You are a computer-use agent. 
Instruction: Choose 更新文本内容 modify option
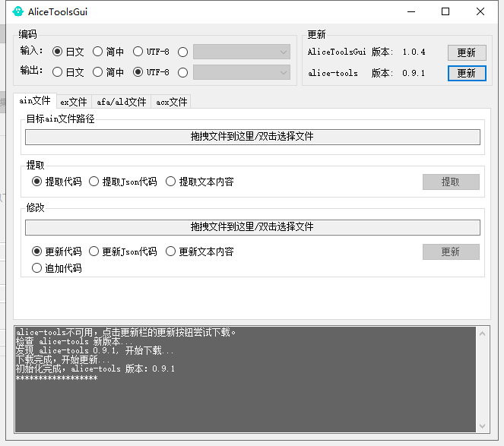pyautogui.click(x=200, y=251)
